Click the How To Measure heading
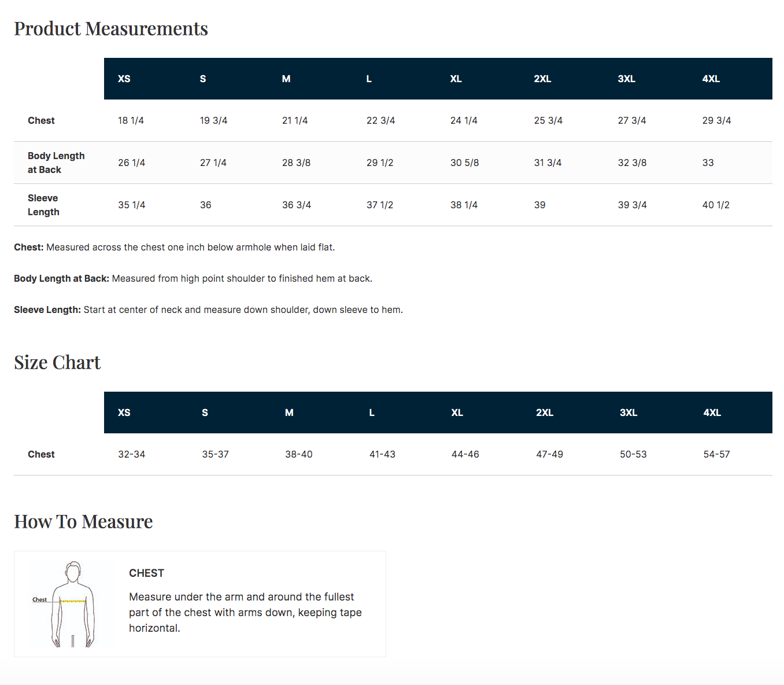The image size is (784, 685). point(83,521)
